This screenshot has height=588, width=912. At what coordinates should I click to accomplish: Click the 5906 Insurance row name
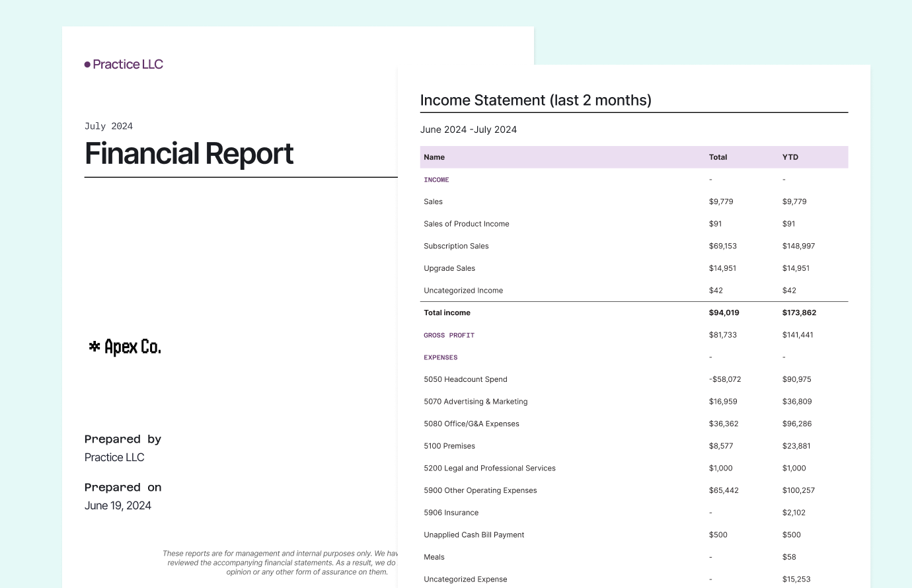[x=451, y=513]
